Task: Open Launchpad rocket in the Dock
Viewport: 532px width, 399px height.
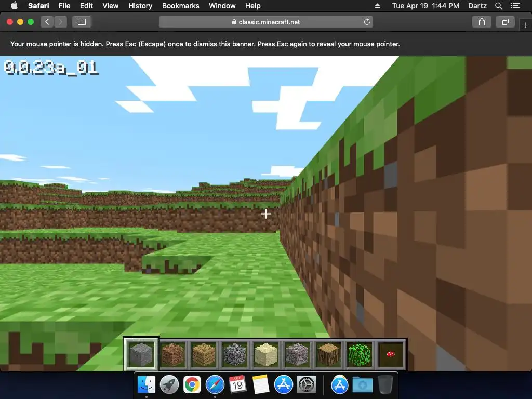Action: [x=169, y=385]
